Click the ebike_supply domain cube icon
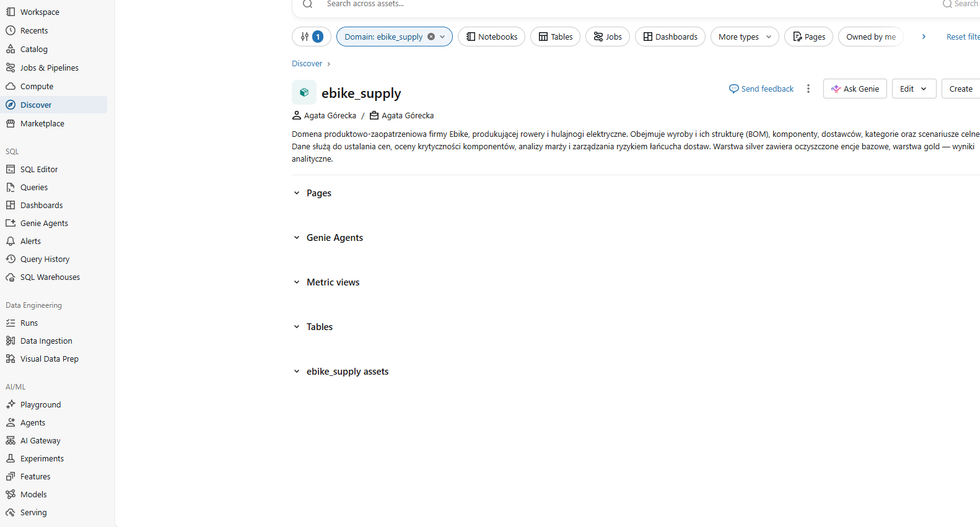The width and height of the screenshot is (980, 527). 304,92
